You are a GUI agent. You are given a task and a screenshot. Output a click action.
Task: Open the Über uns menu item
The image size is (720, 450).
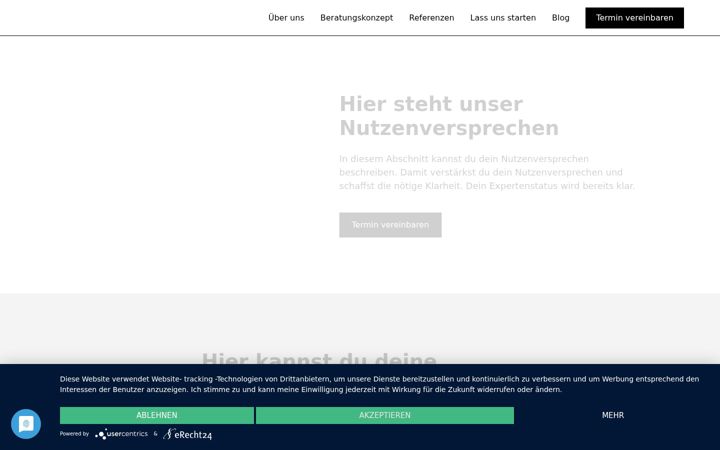click(x=286, y=18)
